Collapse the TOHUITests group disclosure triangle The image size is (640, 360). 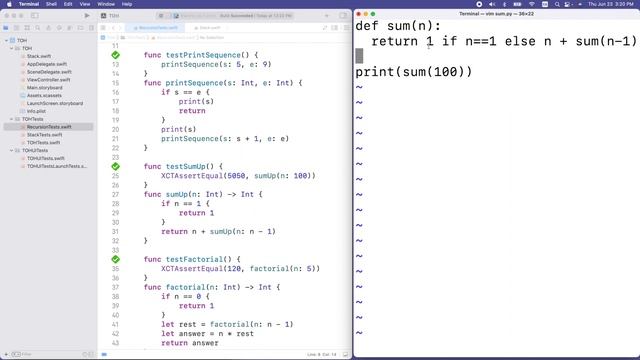(x=11, y=150)
